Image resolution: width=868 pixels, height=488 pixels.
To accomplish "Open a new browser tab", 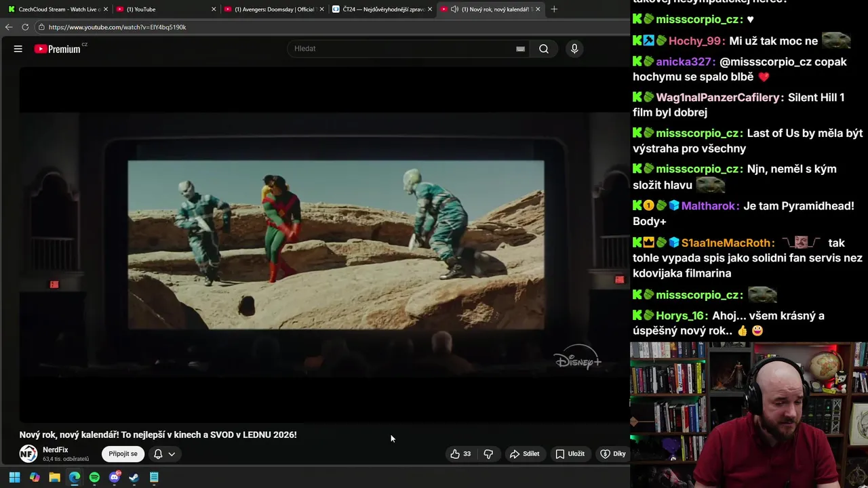I will click(x=554, y=9).
